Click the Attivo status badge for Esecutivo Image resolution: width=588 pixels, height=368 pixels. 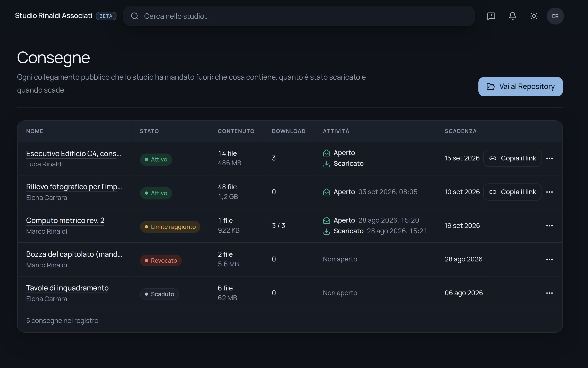[x=156, y=160]
